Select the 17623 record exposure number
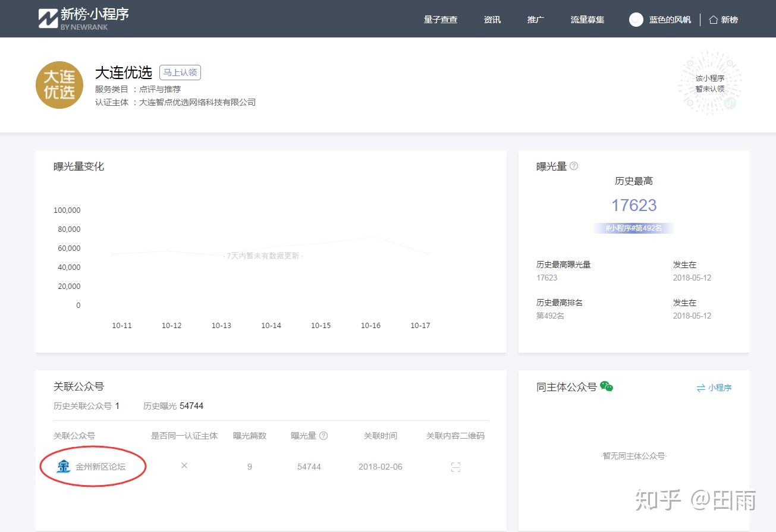Image resolution: width=776 pixels, height=532 pixels. (634, 206)
